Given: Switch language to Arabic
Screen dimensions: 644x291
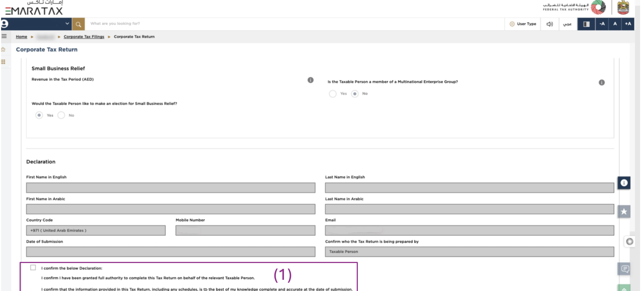Looking at the screenshot, I should [567, 24].
